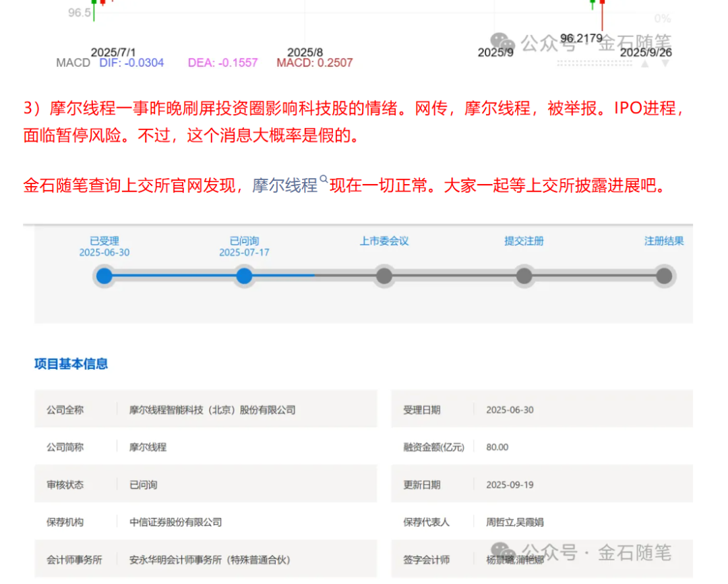This screenshot has width=728, height=584.
Task: Click the 已受理 timeline dot
Action: [104, 276]
